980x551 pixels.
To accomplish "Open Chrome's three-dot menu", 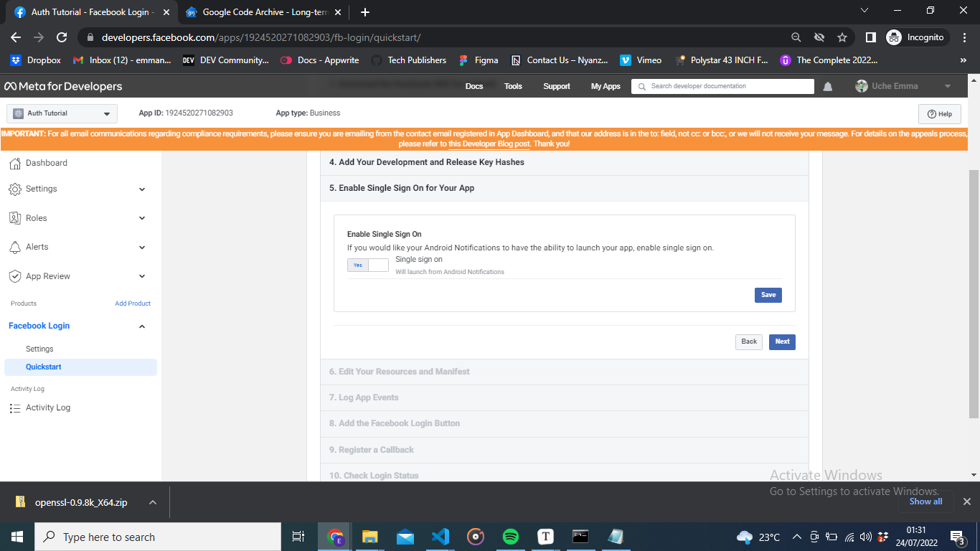I will tap(964, 37).
